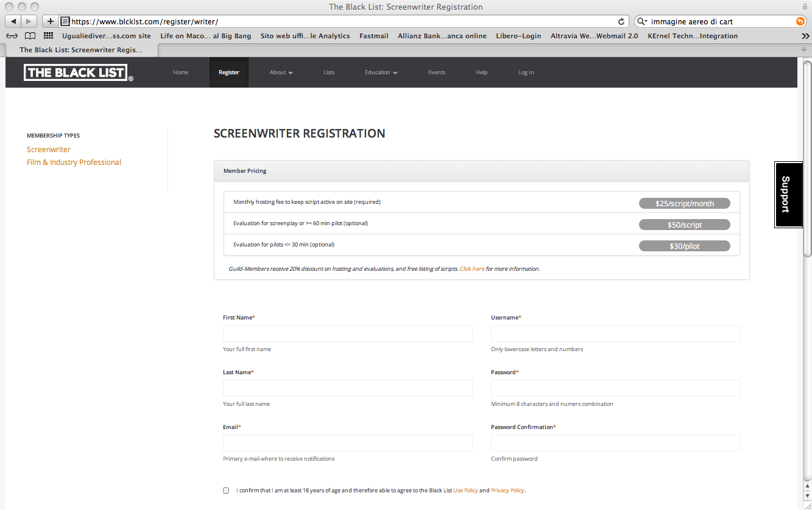Click the add bookmark plus button

click(51, 21)
